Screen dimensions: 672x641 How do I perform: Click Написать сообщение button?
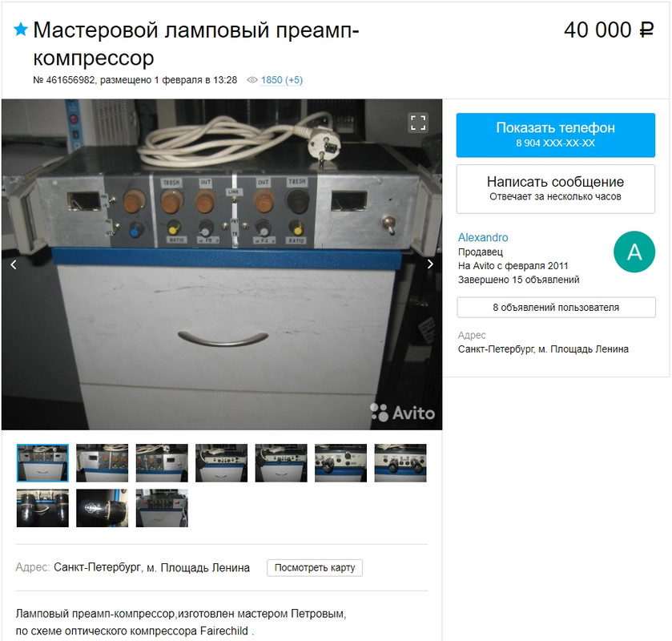pyautogui.click(x=555, y=188)
